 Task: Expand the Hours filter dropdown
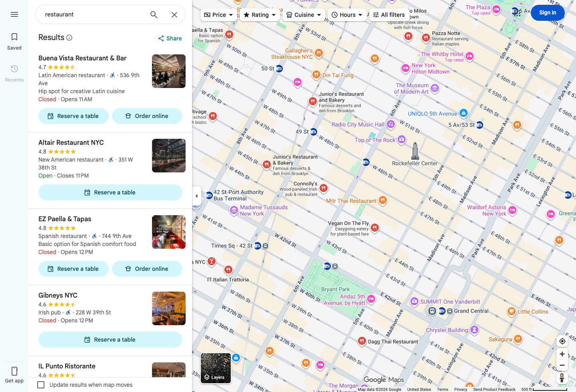pyautogui.click(x=347, y=15)
